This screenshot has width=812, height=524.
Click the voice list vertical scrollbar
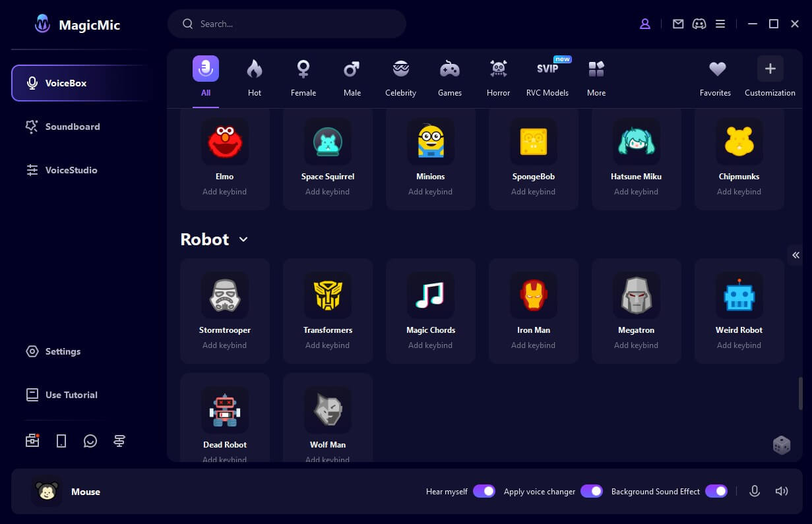coord(801,393)
